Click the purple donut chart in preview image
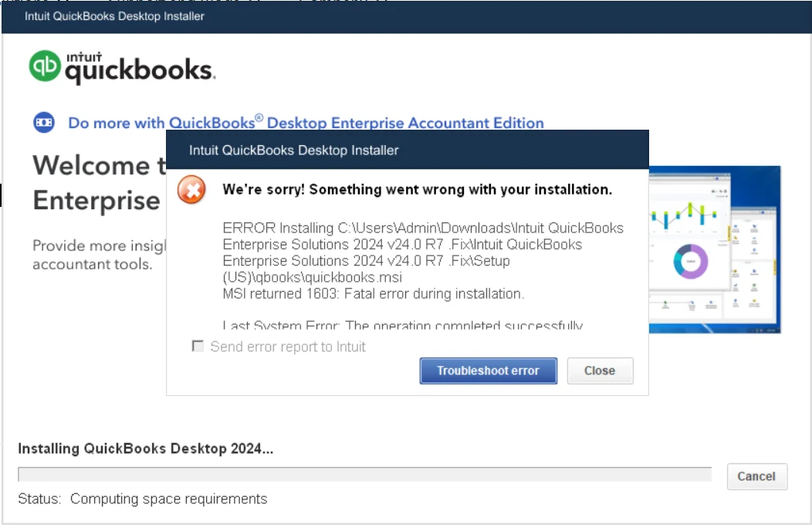 tap(690, 262)
